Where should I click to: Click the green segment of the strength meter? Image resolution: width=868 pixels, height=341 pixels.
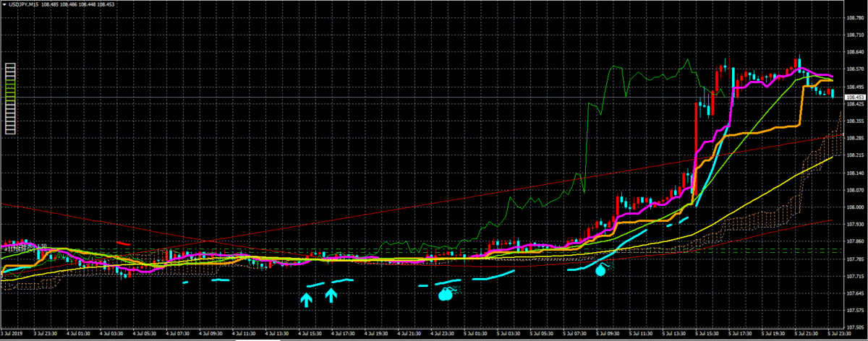click(10, 91)
